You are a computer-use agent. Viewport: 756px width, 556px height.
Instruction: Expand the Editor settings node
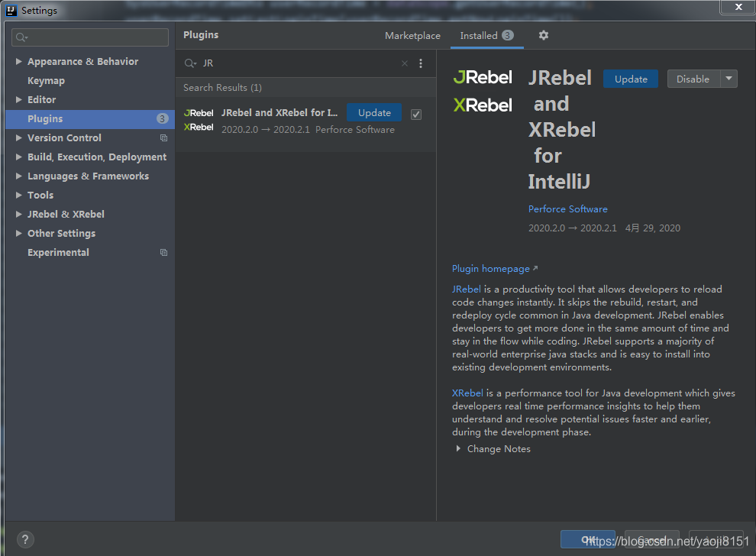pyautogui.click(x=19, y=99)
